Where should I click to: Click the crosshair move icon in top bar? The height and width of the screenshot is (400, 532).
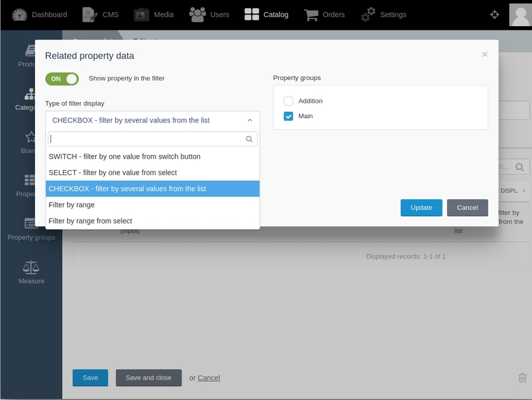(x=495, y=15)
